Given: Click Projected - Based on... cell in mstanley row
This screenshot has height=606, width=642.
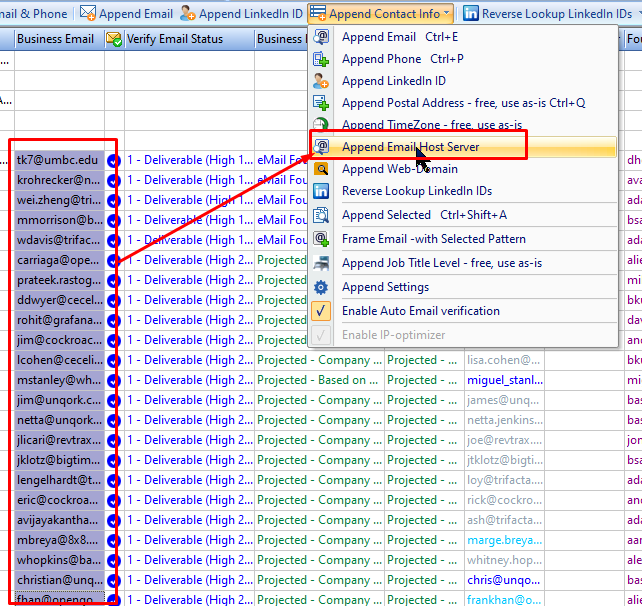Looking at the screenshot, I should point(319,380).
